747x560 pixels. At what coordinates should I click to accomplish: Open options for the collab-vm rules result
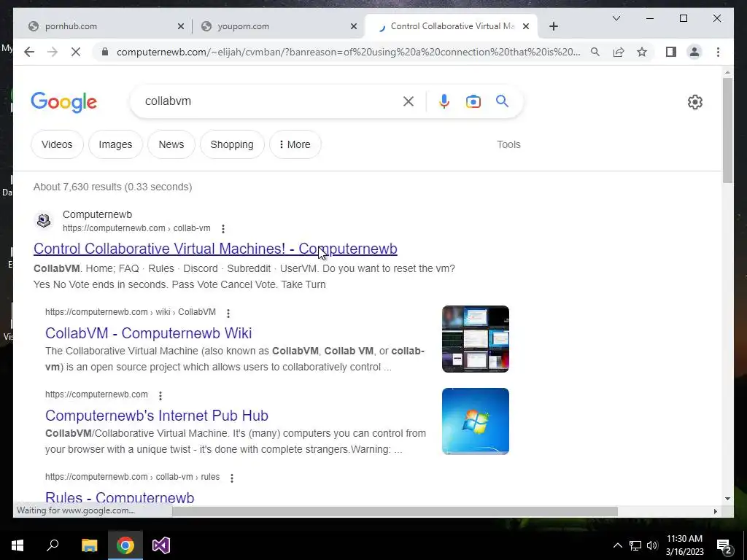[x=232, y=478]
